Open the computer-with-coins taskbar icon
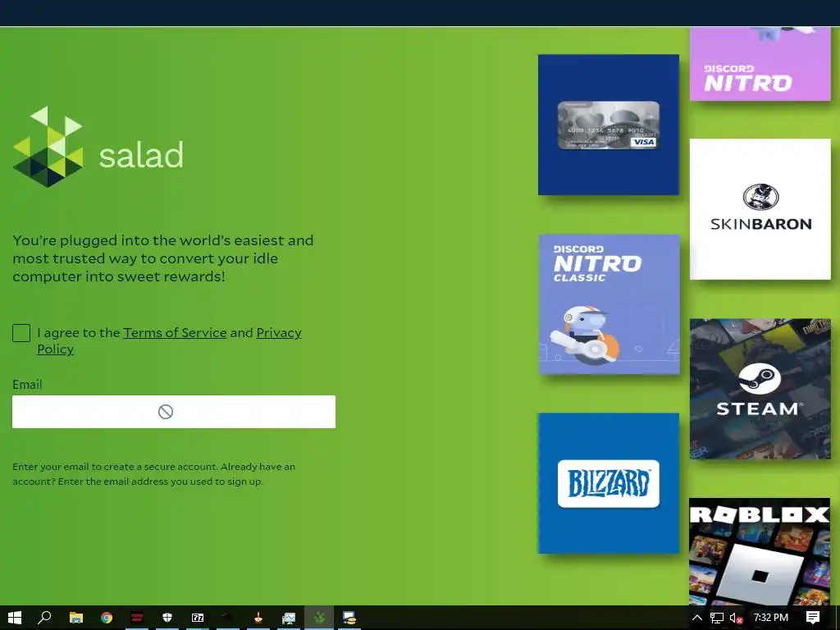840x630 pixels. coord(349,618)
